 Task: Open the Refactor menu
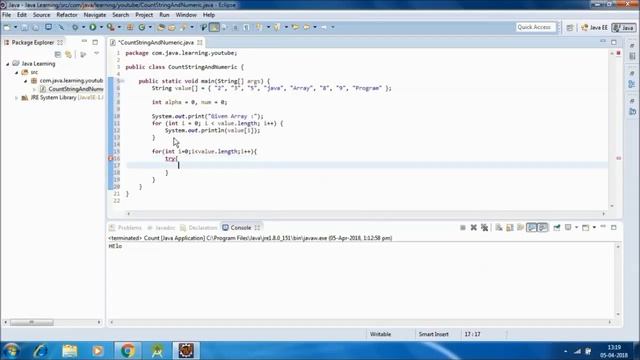(67, 15)
